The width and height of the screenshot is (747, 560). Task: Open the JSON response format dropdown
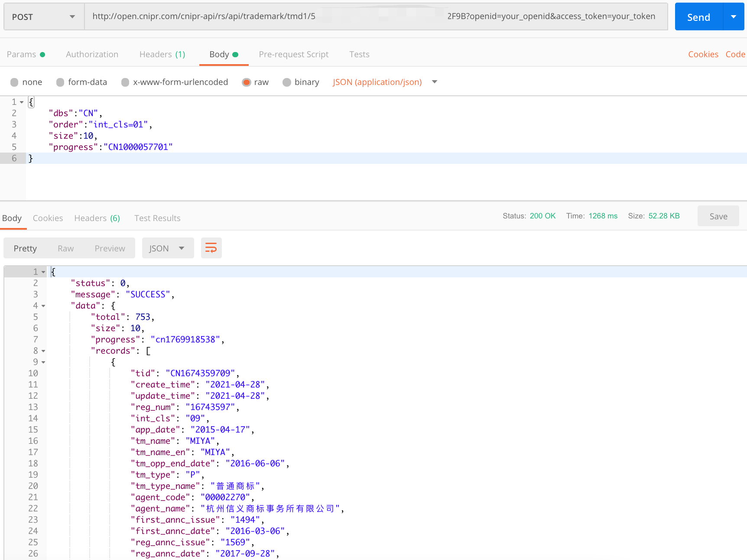(x=168, y=248)
